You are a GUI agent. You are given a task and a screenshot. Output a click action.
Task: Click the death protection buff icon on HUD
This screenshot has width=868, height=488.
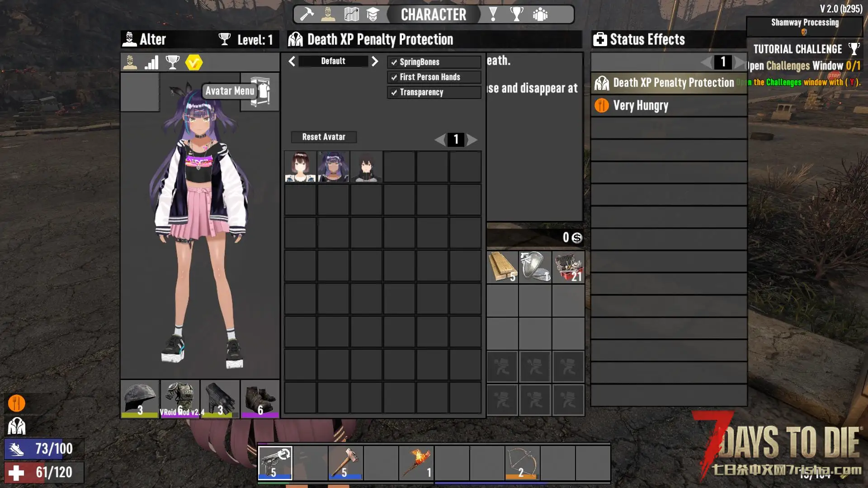coord(17,426)
